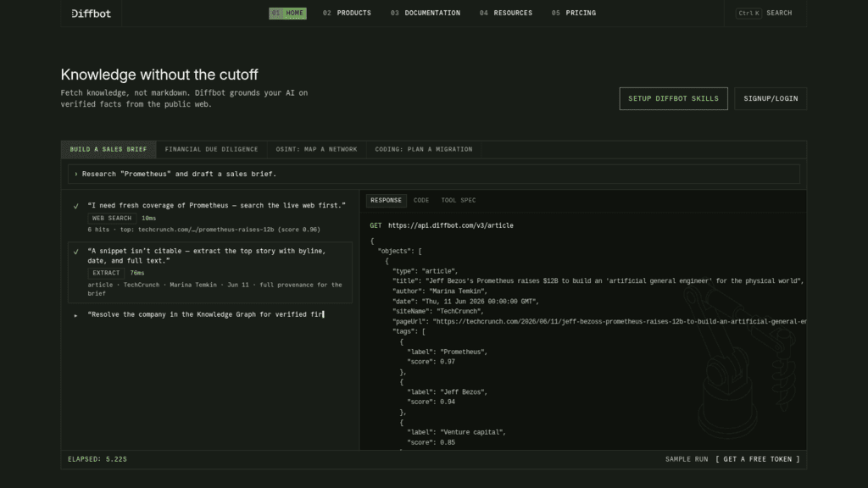Click the "Resolve the company in the Knowledge Graph" step

(x=205, y=315)
